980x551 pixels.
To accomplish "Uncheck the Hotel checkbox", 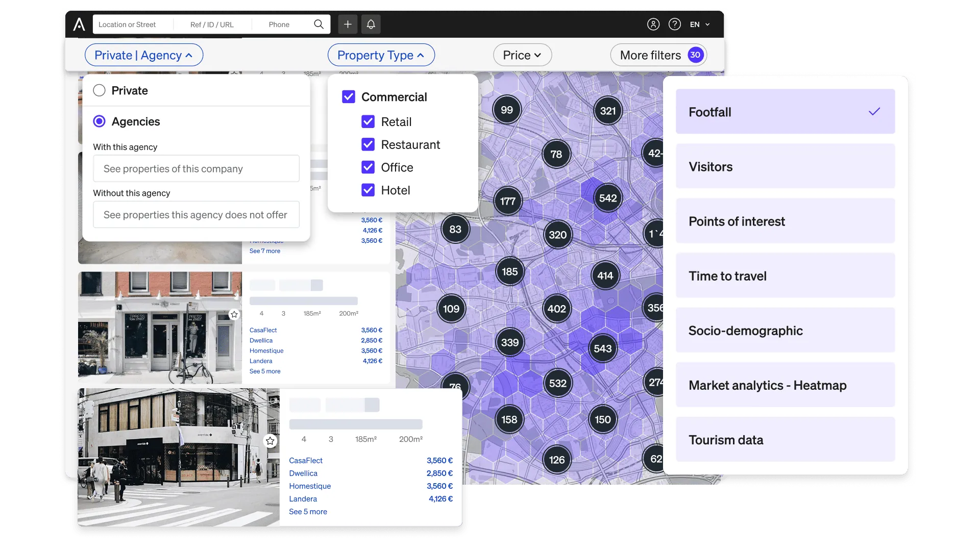I will 368,190.
